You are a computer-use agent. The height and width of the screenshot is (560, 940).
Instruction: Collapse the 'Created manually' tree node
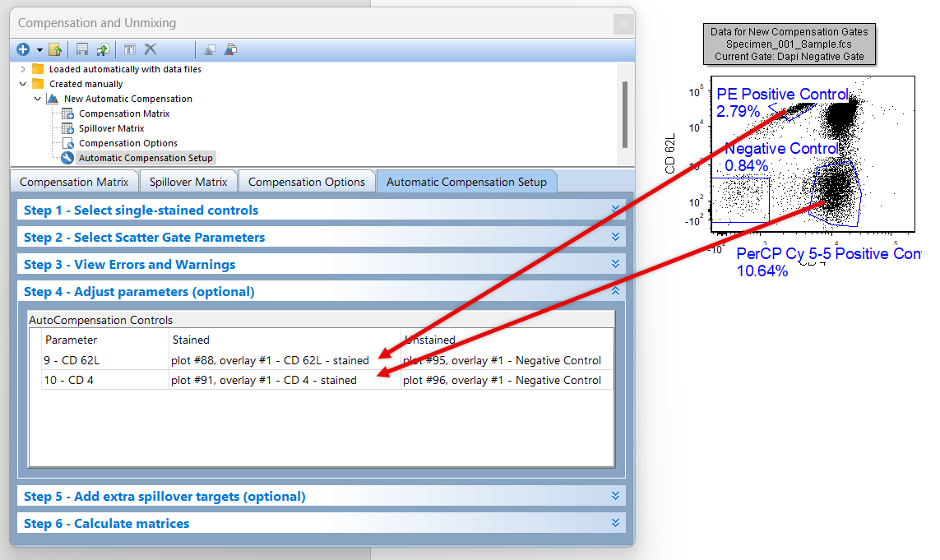(x=23, y=84)
